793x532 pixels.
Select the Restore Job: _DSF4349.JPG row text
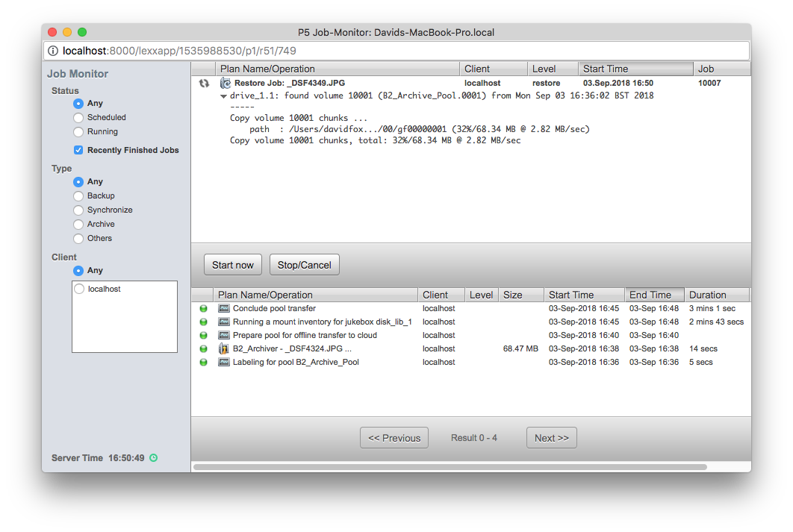pos(290,84)
